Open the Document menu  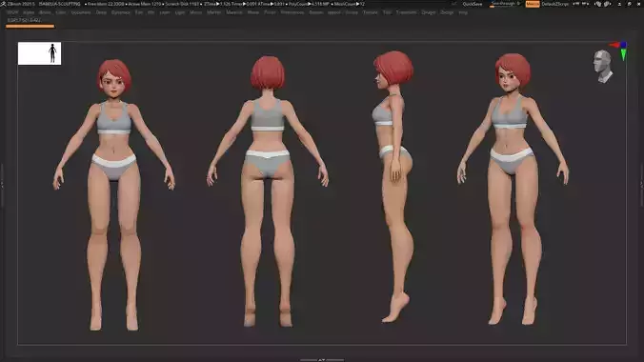click(81, 12)
